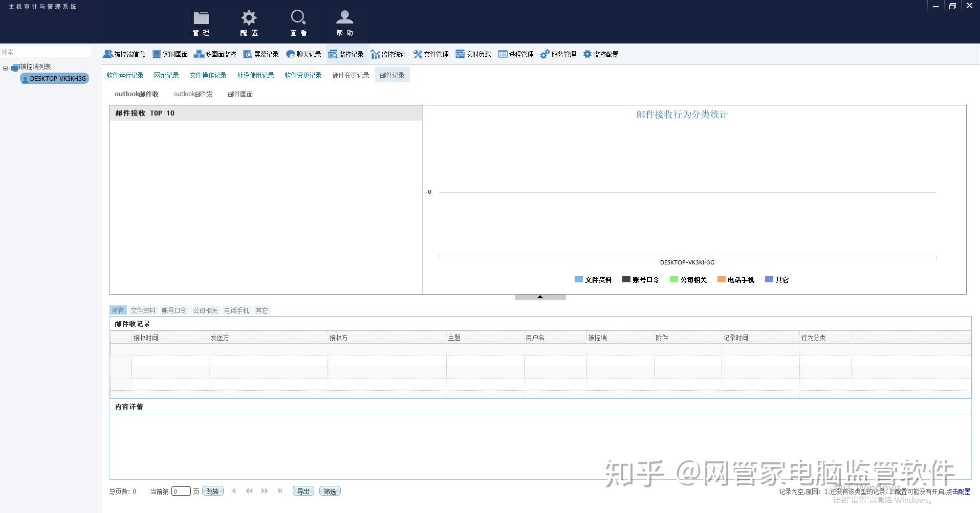Open the 配置 gear icon
The width and height of the screenshot is (980, 513).
249,23
